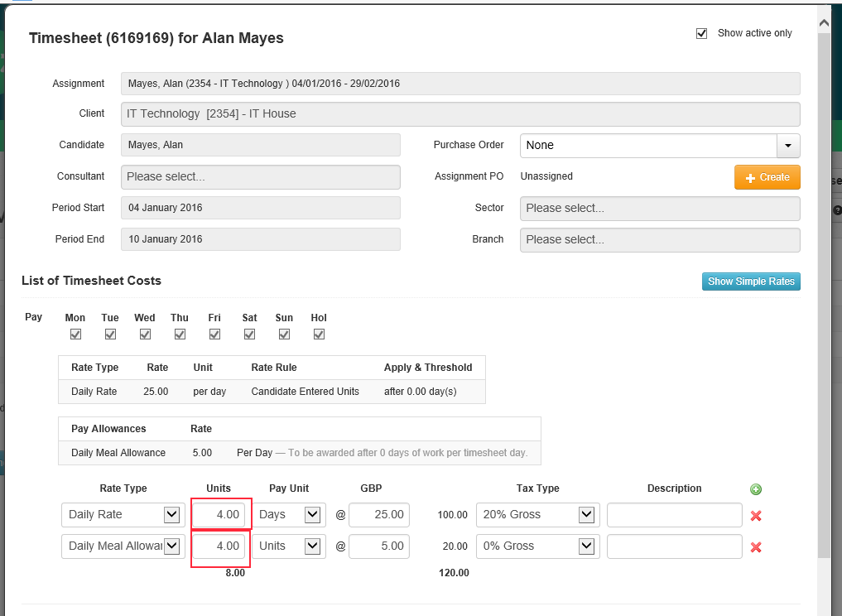Open the 20% Gross tax type dropdown

[x=537, y=515]
